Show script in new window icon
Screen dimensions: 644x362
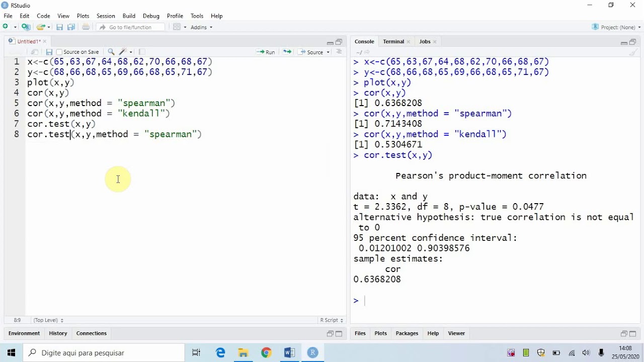click(x=35, y=52)
